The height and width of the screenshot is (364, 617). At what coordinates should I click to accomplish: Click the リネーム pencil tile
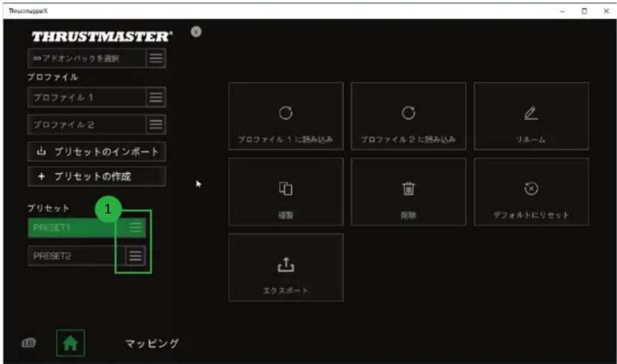(531, 116)
